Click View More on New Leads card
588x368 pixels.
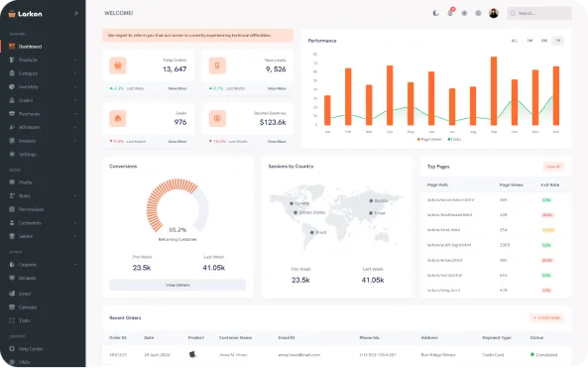(x=277, y=88)
